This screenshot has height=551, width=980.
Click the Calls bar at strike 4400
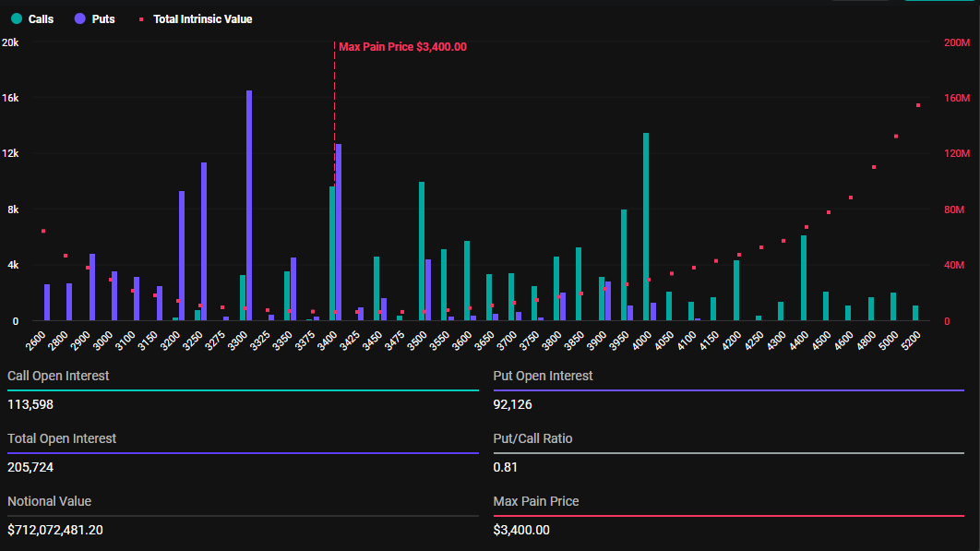point(804,278)
